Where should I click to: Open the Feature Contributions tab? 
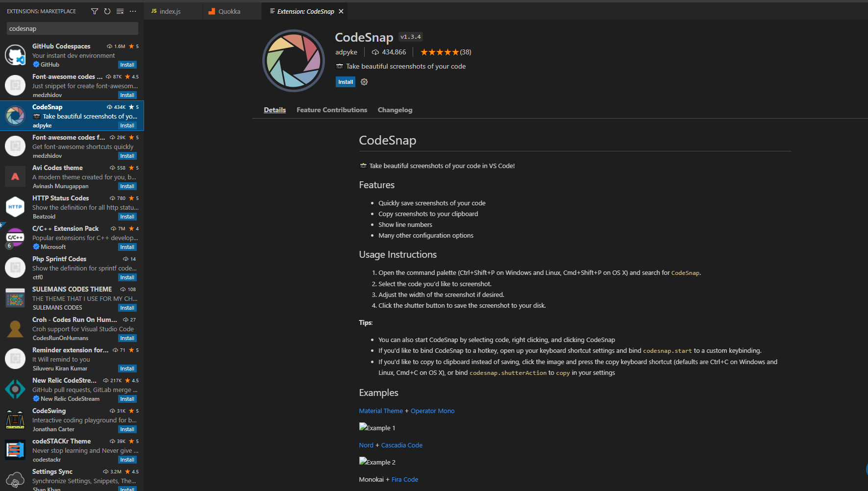[x=332, y=110]
